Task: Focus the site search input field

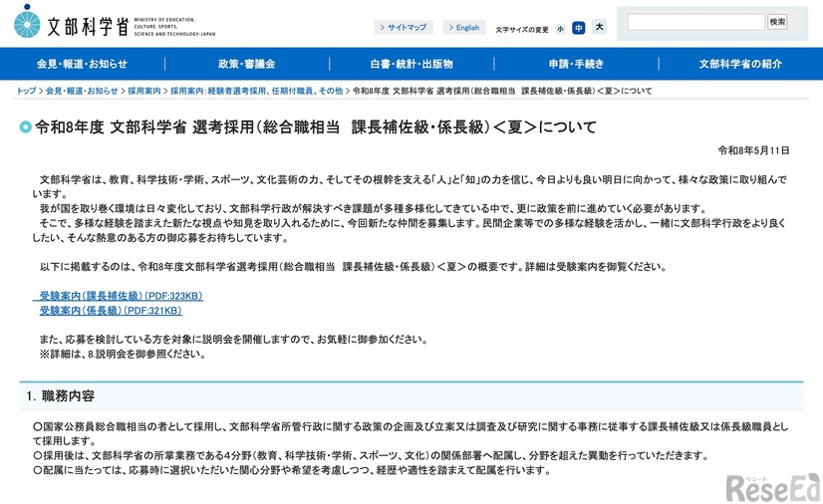Action: tap(696, 22)
